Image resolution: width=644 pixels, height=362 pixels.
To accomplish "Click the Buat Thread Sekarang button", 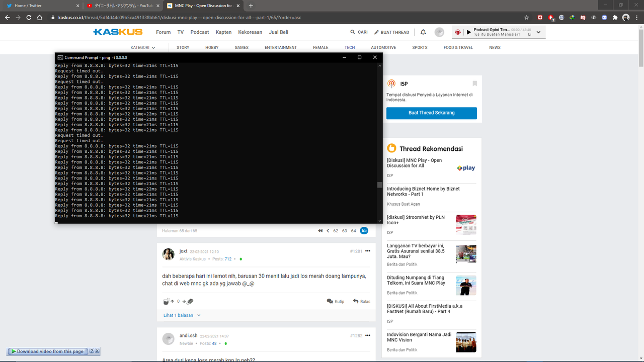I will point(431,113).
